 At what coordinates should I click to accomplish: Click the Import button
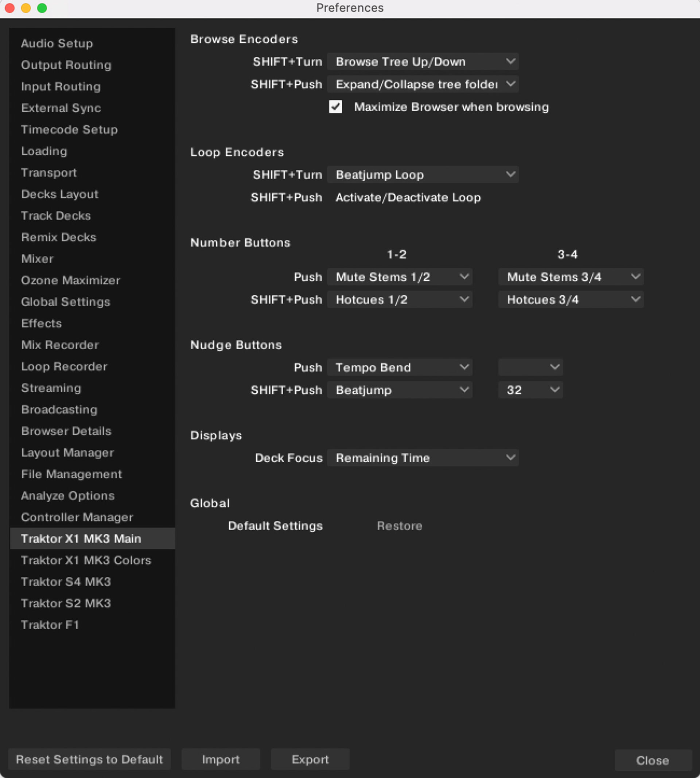point(220,759)
